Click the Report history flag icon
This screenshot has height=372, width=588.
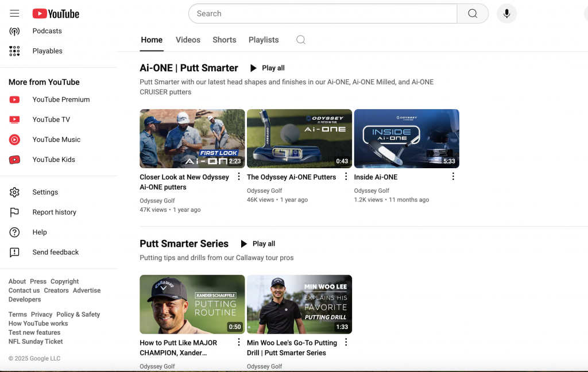14,212
